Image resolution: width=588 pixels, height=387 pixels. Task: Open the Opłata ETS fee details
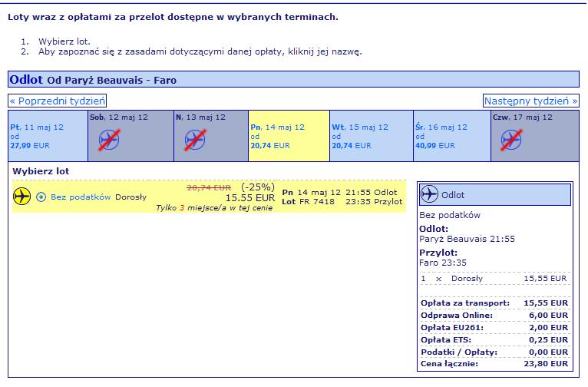(445, 340)
